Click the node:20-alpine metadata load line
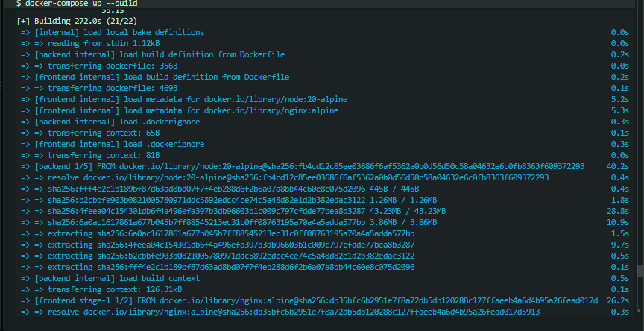644x331 pixels. tap(184, 99)
